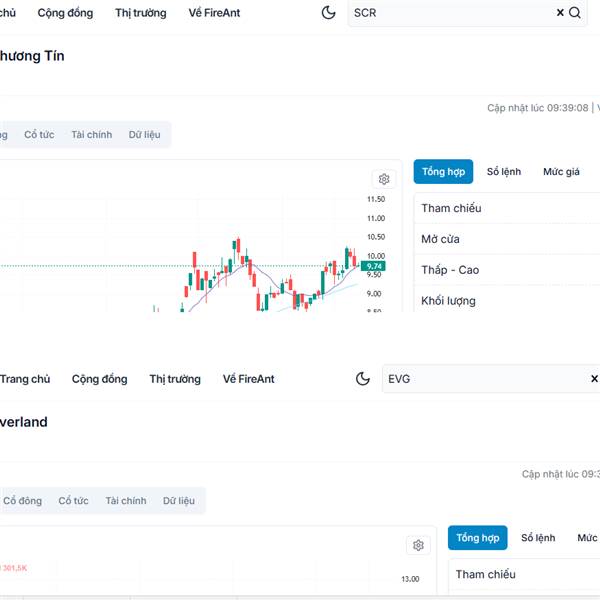Select Tổng hợp tab next to the EVG chart
Viewport: 600px width, 600px height.
pos(477,538)
